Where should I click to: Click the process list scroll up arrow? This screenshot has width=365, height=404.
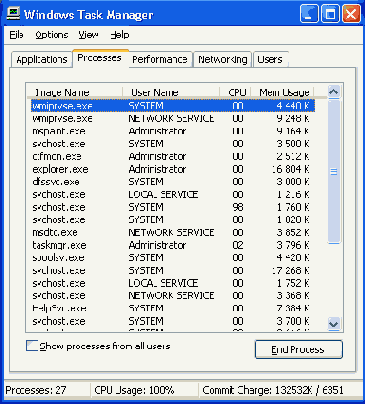(x=334, y=91)
